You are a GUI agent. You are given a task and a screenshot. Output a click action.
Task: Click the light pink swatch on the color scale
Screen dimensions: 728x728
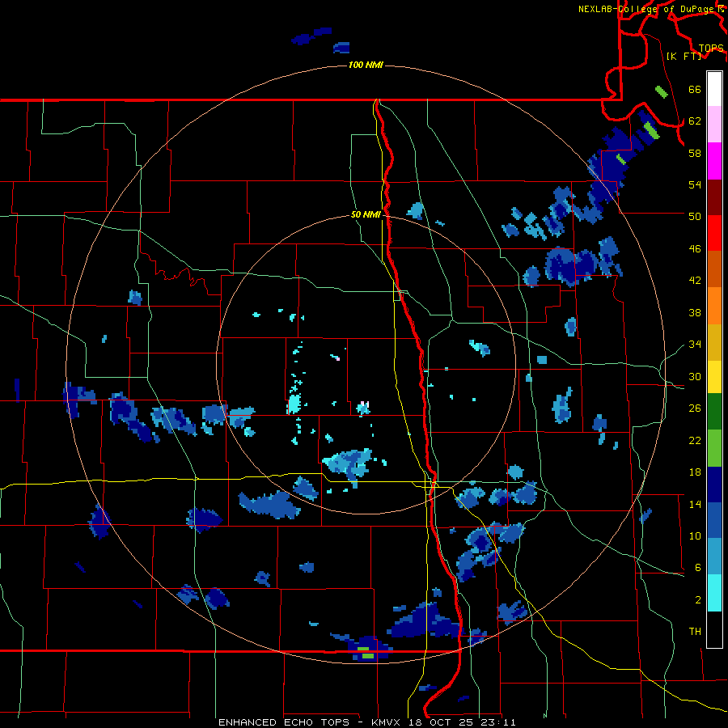coord(714,125)
